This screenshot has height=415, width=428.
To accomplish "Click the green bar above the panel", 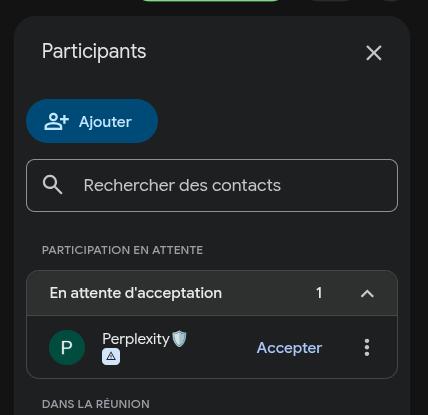I will (210, 1).
